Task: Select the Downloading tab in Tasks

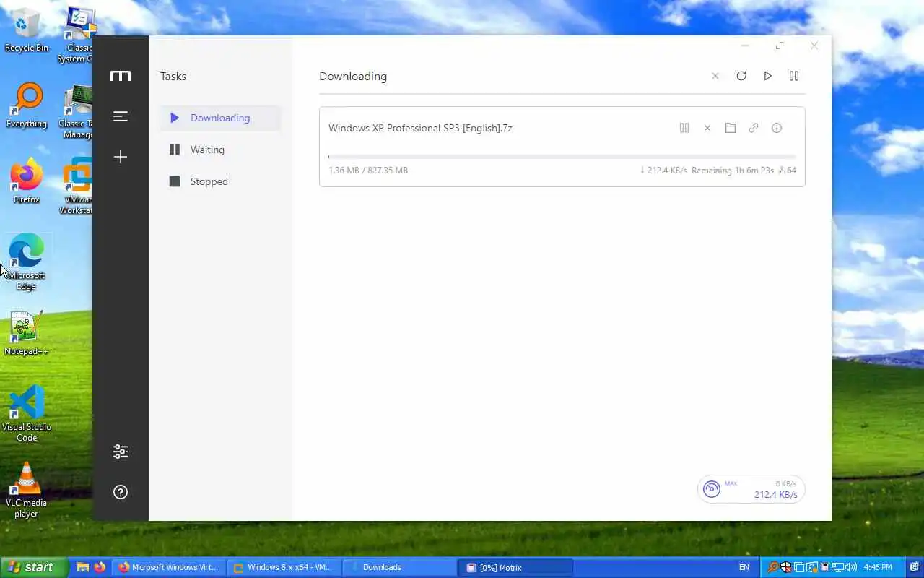Action: click(x=221, y=118)
